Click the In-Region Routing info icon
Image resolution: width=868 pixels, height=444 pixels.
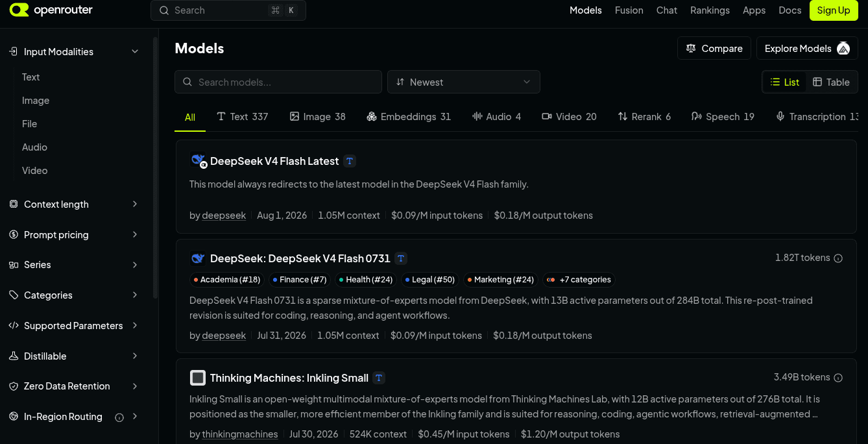[x=119, y=417]
